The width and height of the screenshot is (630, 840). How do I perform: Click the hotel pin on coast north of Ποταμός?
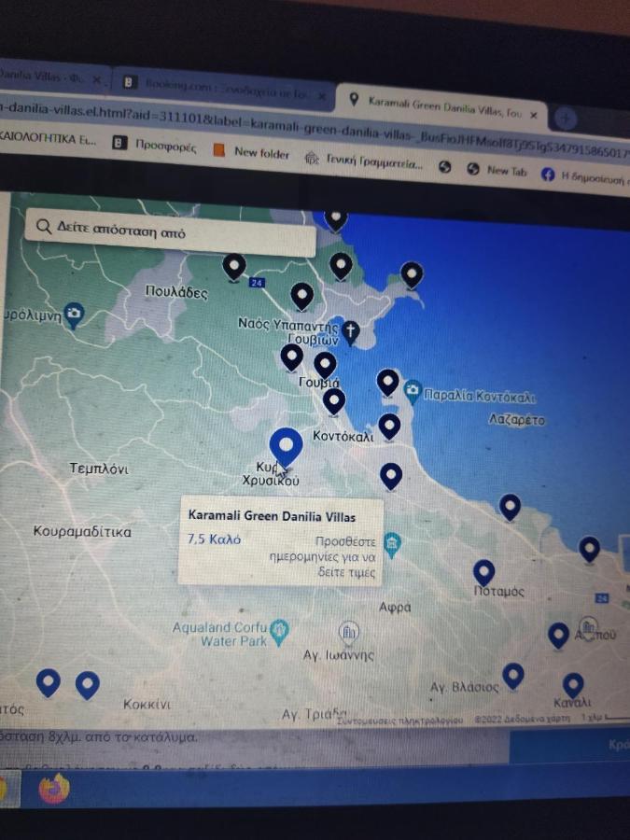(510, 507)
